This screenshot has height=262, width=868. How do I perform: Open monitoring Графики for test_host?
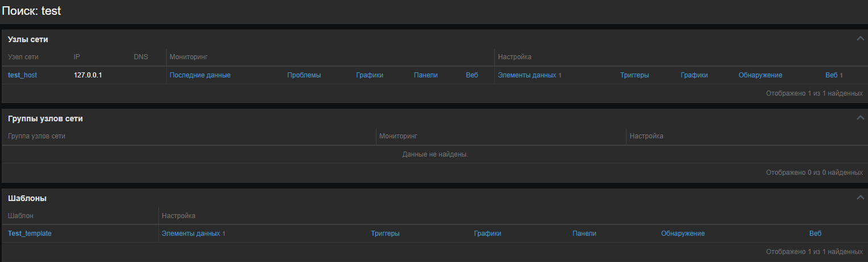pyautogui.click(x=370, y=75)
